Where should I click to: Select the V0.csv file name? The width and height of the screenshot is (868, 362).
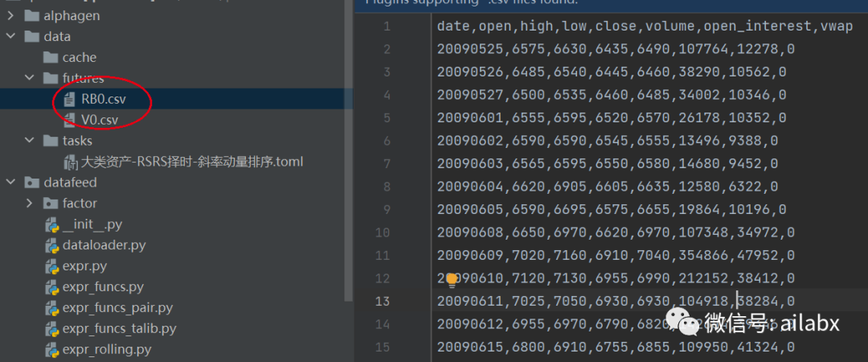click(100, 120)
